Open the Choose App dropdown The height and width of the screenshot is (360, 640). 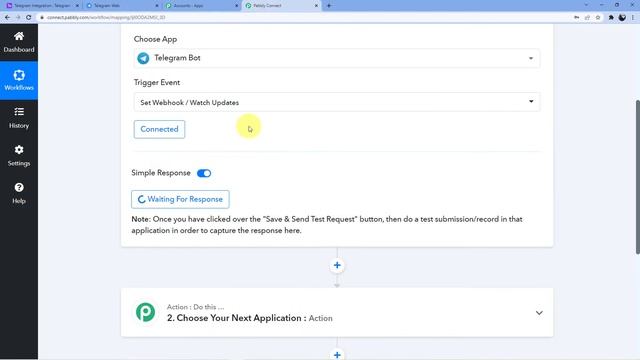click(x=337, y=58)
